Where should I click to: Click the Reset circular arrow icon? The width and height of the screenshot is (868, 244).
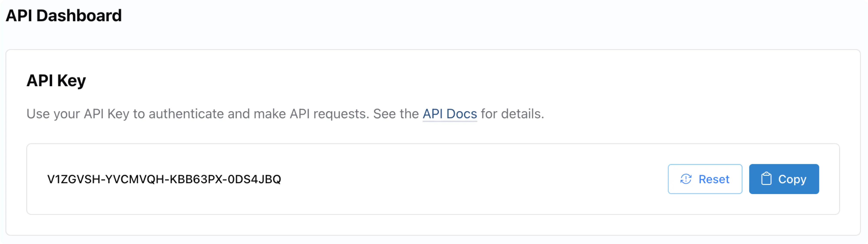point(686,179)
